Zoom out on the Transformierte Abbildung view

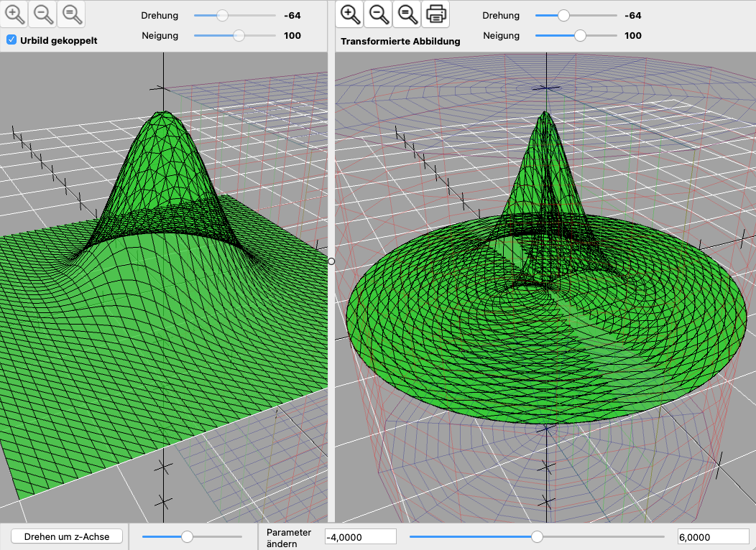pos(378,13)
